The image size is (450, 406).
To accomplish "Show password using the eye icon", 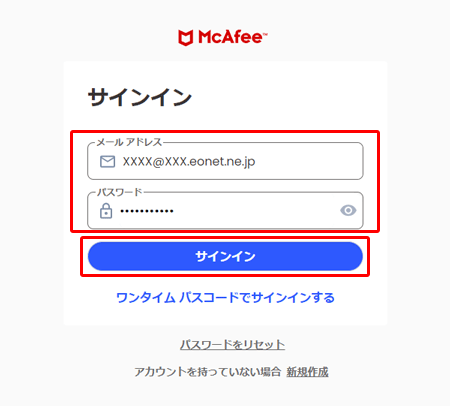I will coord(348,210).
